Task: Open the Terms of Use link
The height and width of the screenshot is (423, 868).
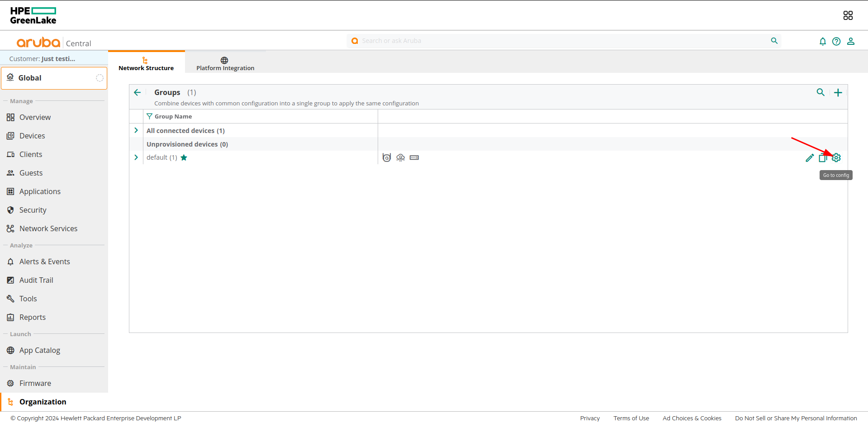Action: tap(631, 418)
